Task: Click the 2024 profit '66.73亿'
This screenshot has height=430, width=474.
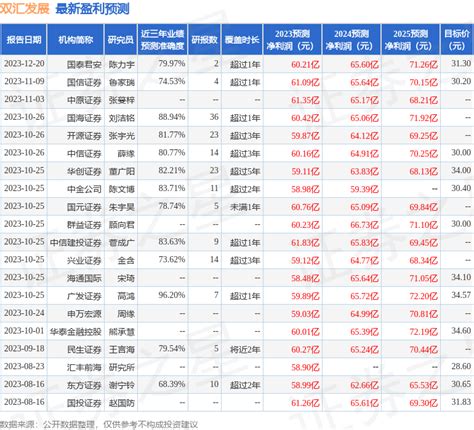Action: tap(364, 225)
